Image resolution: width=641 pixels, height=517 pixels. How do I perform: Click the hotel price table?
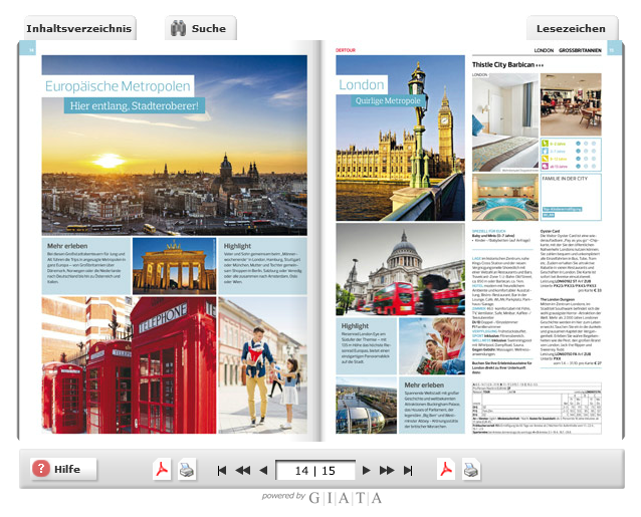point(537,407)
